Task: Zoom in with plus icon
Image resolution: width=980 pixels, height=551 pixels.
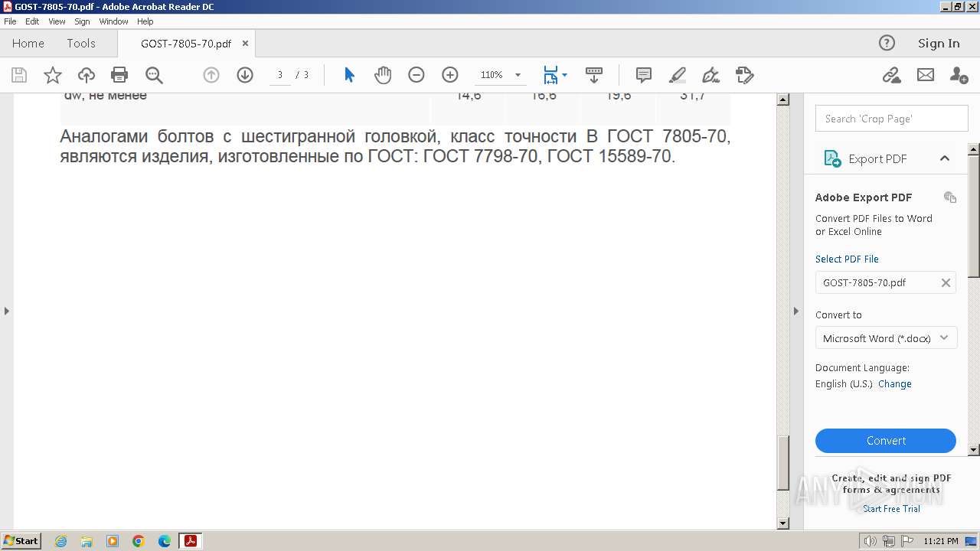Action: (450, 75)
